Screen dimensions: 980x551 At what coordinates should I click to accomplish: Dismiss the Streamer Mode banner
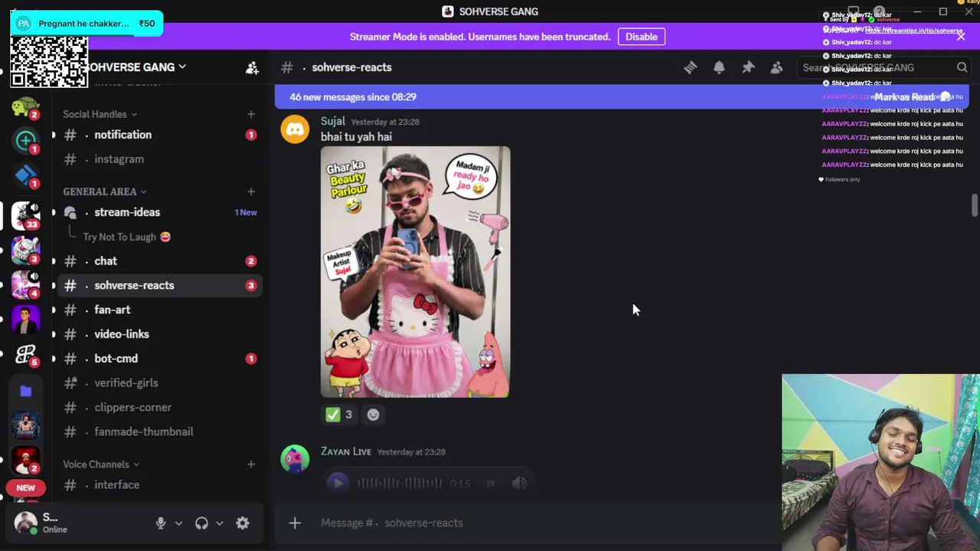(x=961, y=36)
